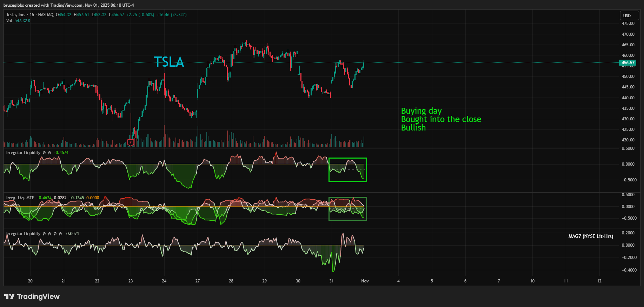Click the Vol indicator legend label
This screenshot has width=644, height=307.
[9, 21]
